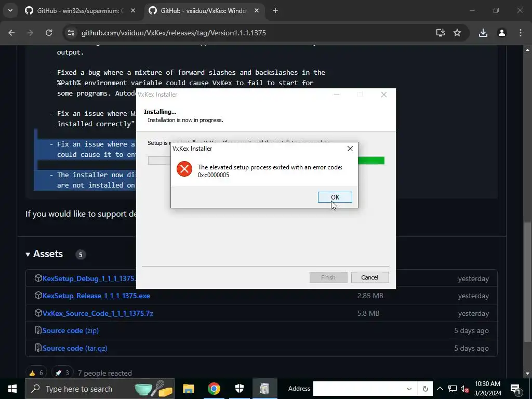532x399 pixels.
Task: Click the zip file icon beside Source code (zip)
Action: [x=38, y=330]
